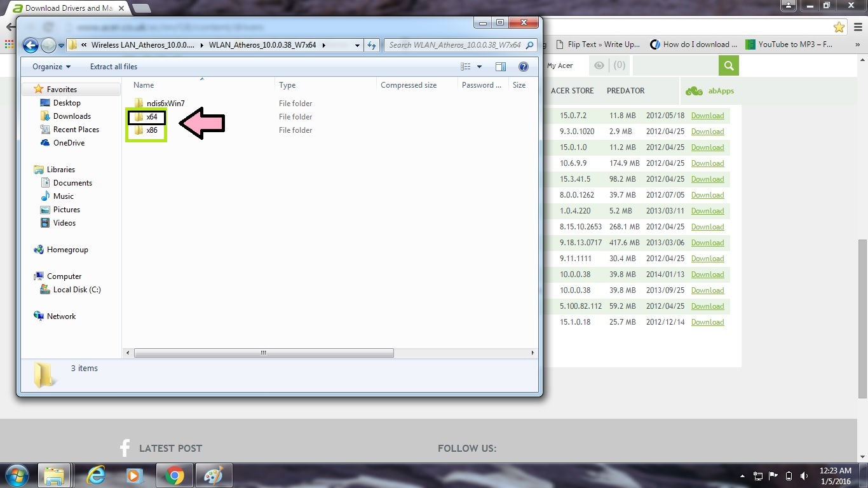Open the Pictures library
868x488 pixels.
[x=66, y=210]
